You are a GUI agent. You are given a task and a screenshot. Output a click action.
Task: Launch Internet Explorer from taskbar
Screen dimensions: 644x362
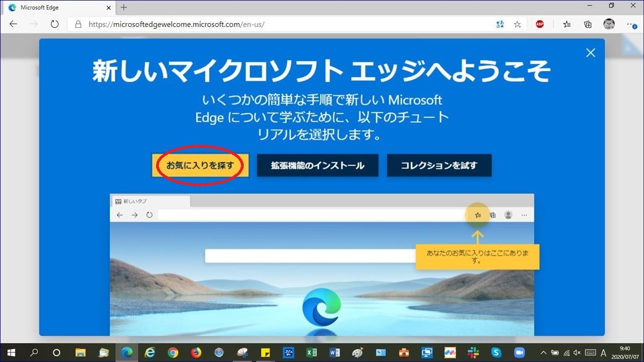(150, 352)
